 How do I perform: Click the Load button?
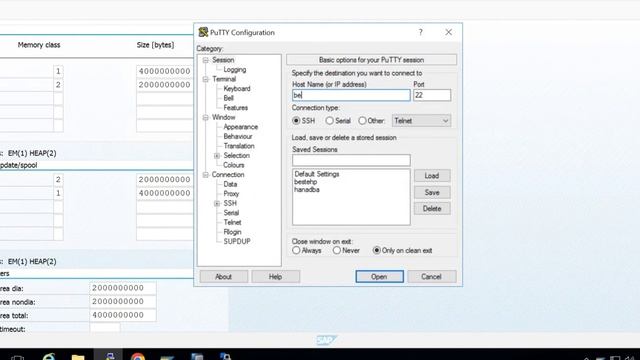[432, 176]
